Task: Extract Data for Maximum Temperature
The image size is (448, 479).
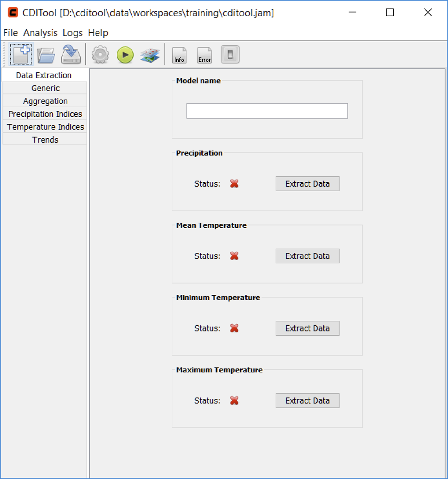Action: point(307,401)
